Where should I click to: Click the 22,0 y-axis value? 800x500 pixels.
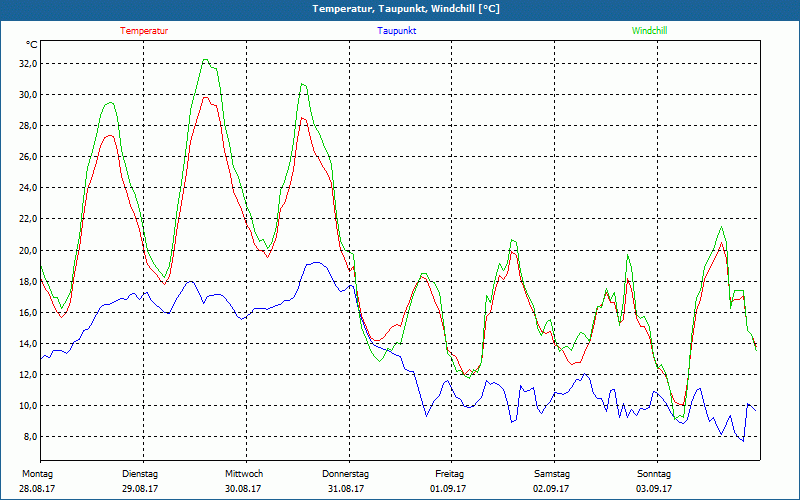coord(28,219)
